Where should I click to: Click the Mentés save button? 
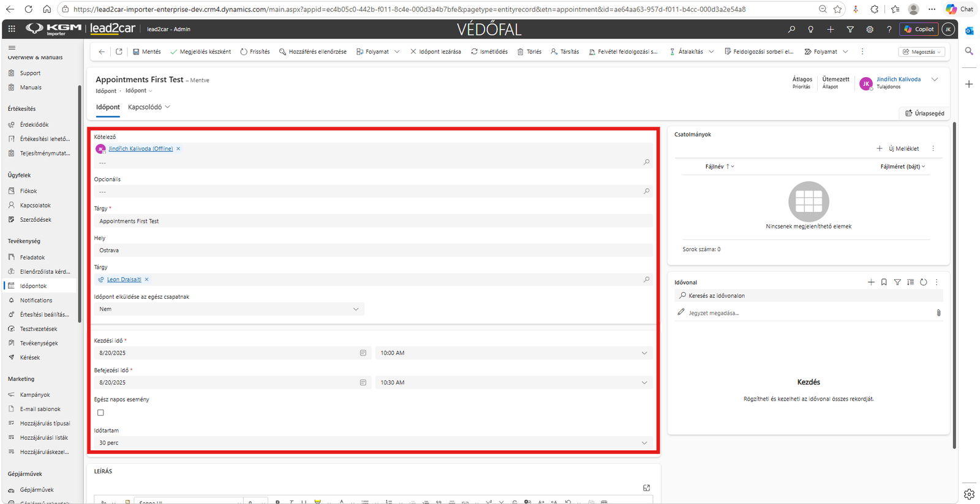coord(147,51)
